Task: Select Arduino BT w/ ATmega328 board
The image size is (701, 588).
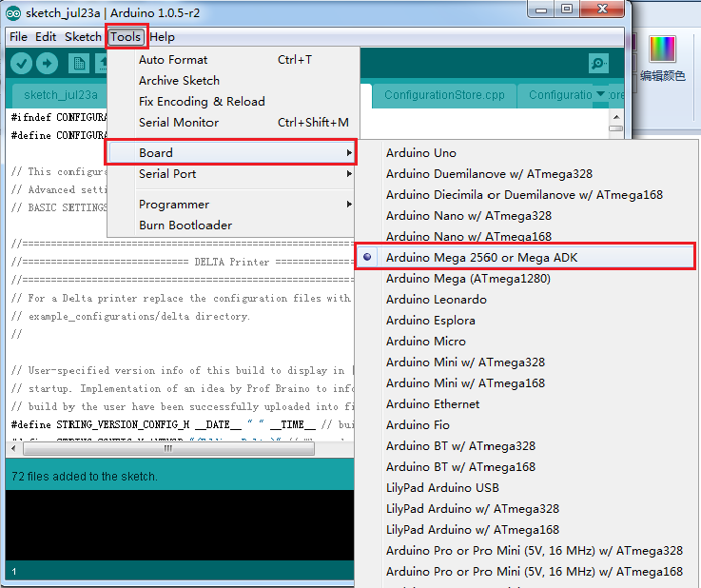Action: click(x=525, y=446)
